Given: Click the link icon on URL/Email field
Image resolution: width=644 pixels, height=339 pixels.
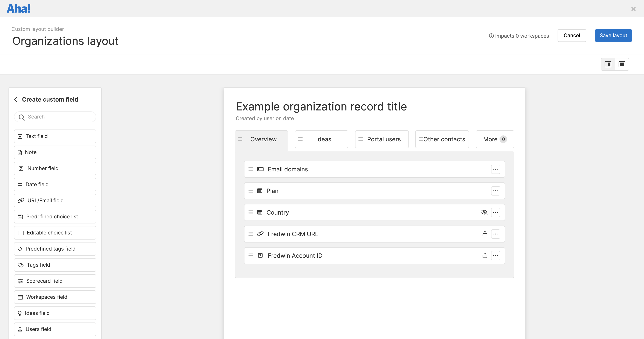Looking at the screenshot, I should pyautogui.click(x=20, y=200).
